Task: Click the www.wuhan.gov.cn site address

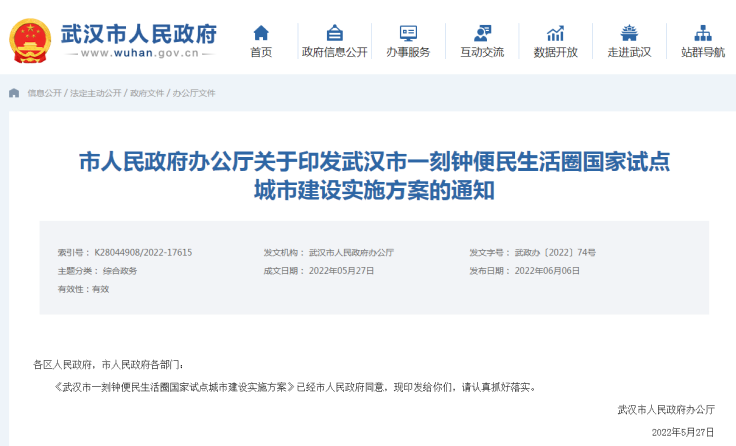Action: (x=138, y=54)
